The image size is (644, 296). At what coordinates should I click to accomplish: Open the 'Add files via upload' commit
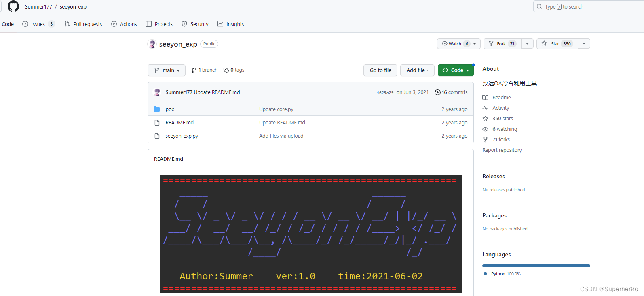tap(281, 136)
